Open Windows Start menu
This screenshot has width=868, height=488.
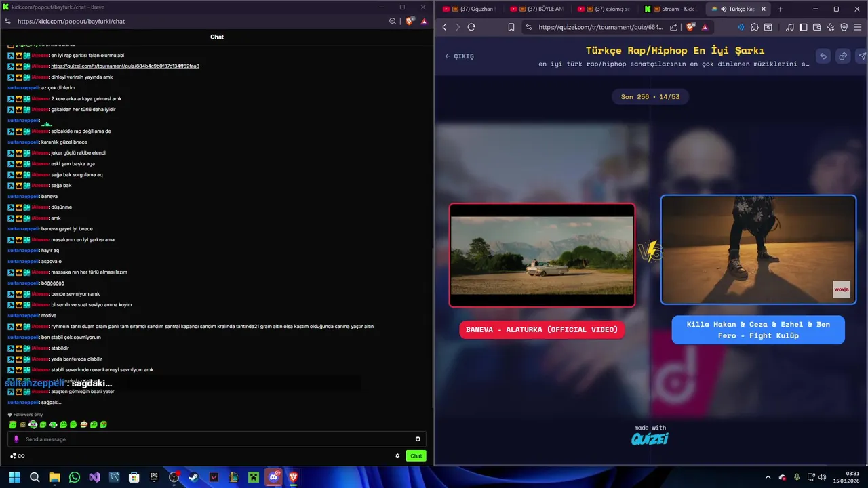pyautogui.click(x=14, y=477)
